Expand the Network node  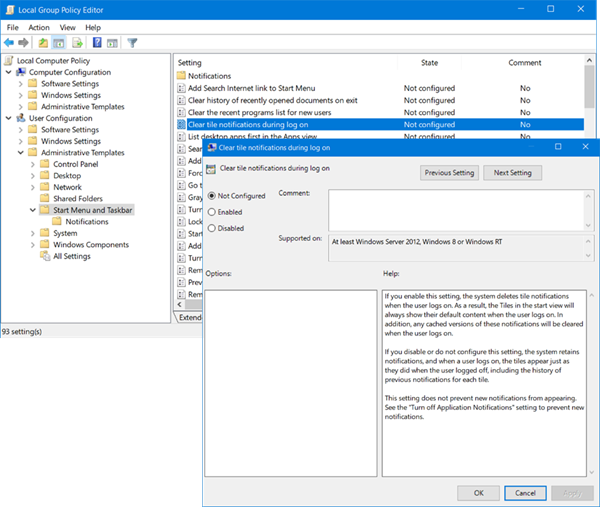point(33,187)
